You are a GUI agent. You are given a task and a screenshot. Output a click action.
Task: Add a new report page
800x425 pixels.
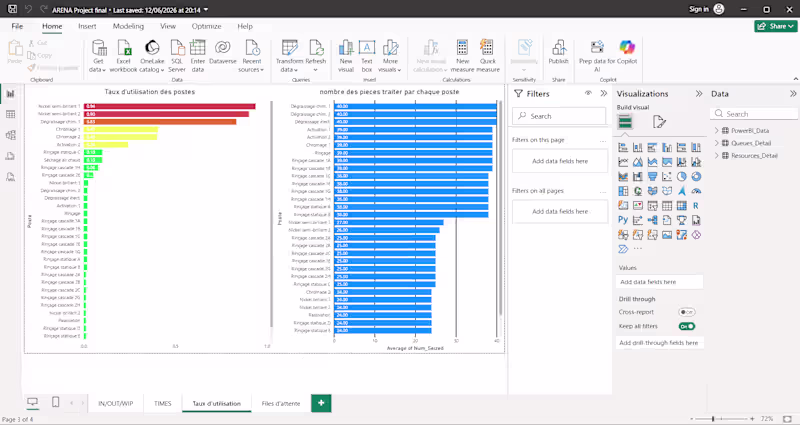click(x=321, y=403)
